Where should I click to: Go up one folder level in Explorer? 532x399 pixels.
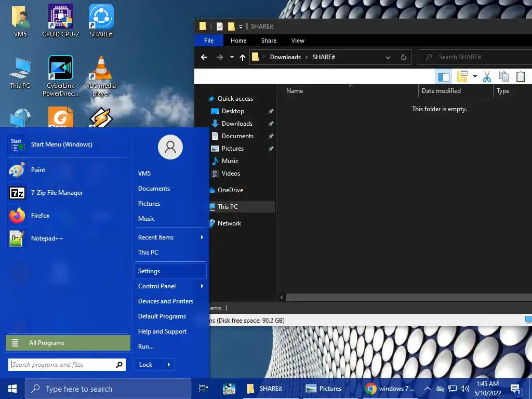(x=242, y=57)
